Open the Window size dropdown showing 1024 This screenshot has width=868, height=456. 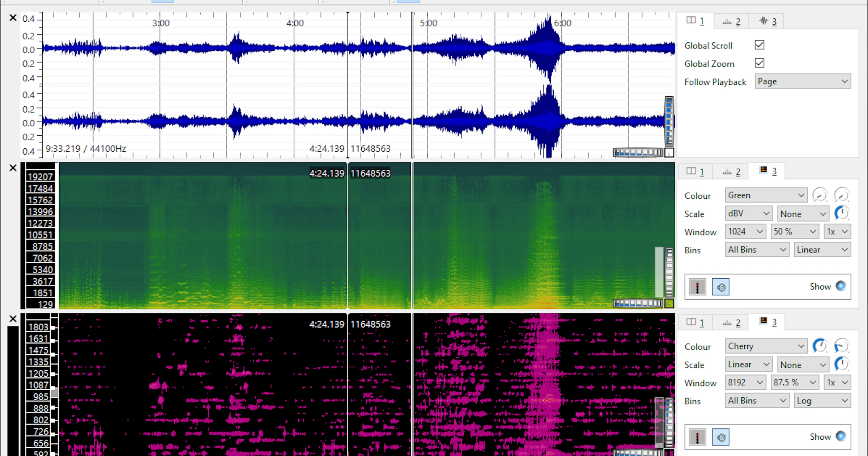[x=745, y=232]
